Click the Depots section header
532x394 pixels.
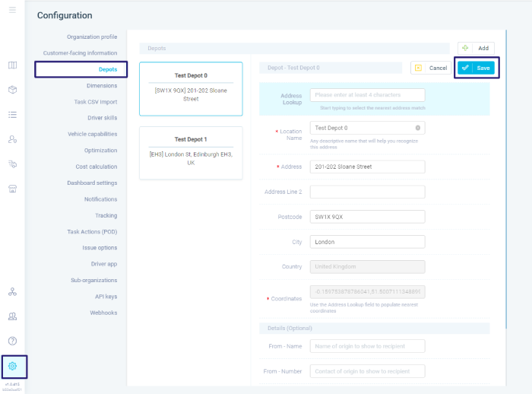click(x=295, y=48)
